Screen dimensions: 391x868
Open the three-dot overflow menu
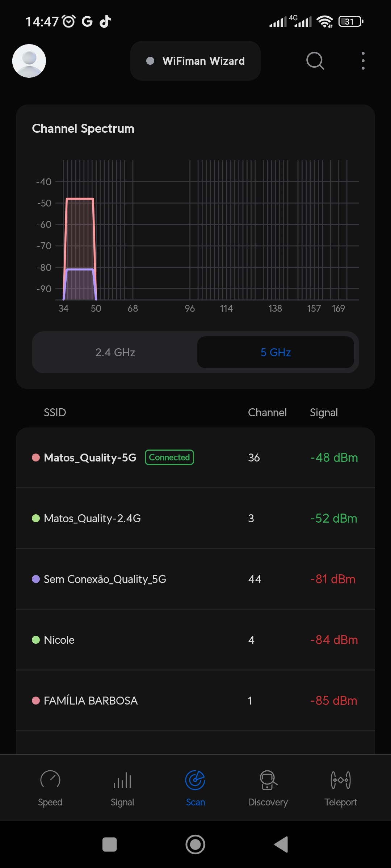(x=363, y=61)
